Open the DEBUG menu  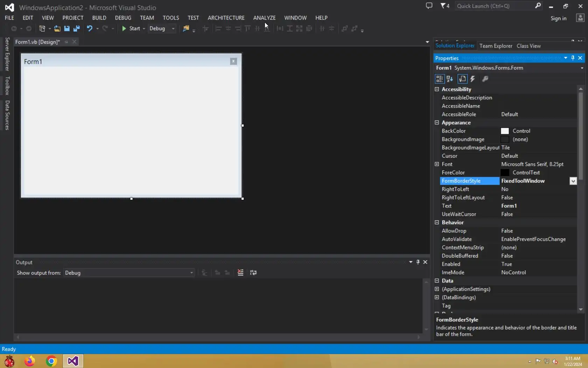pyautogui.click(x=123, y=18)
